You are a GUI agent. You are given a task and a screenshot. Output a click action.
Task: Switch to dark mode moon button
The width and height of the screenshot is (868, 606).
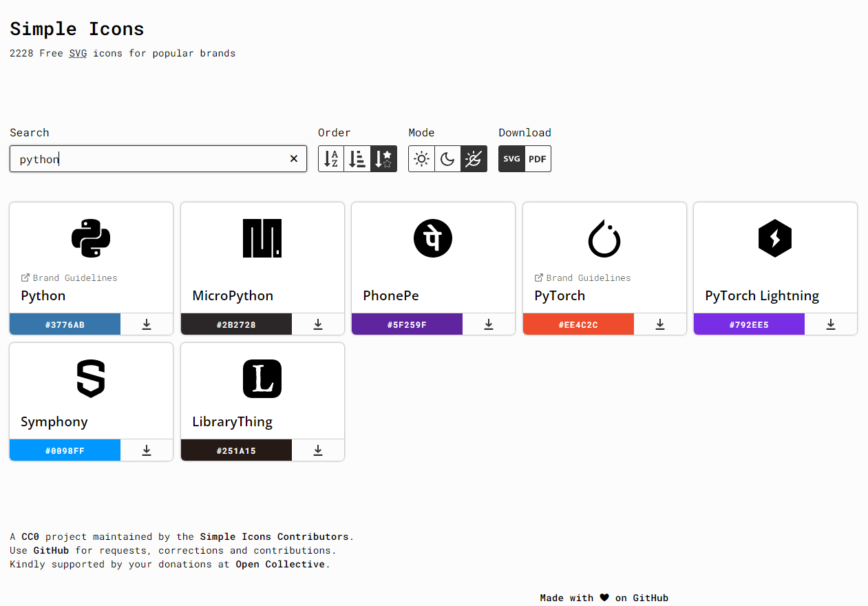pyautogui.click(x=448, y=159)
